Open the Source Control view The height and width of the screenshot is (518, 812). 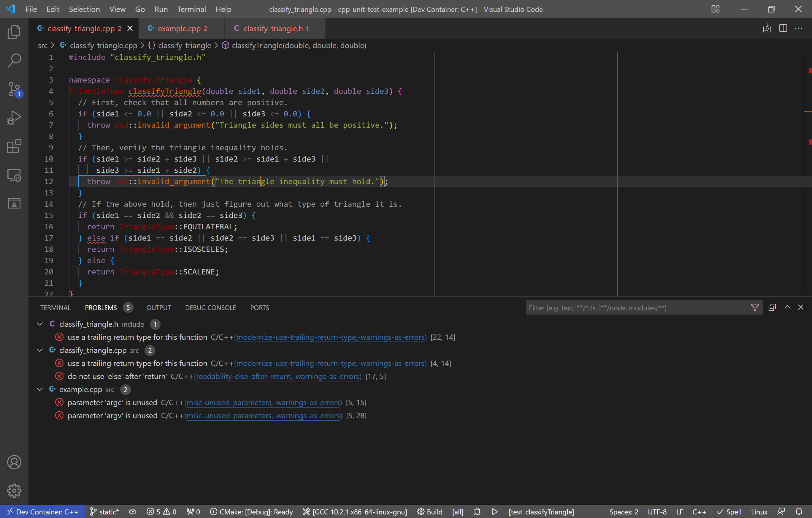pyautogui.click(x=14, y=89)
